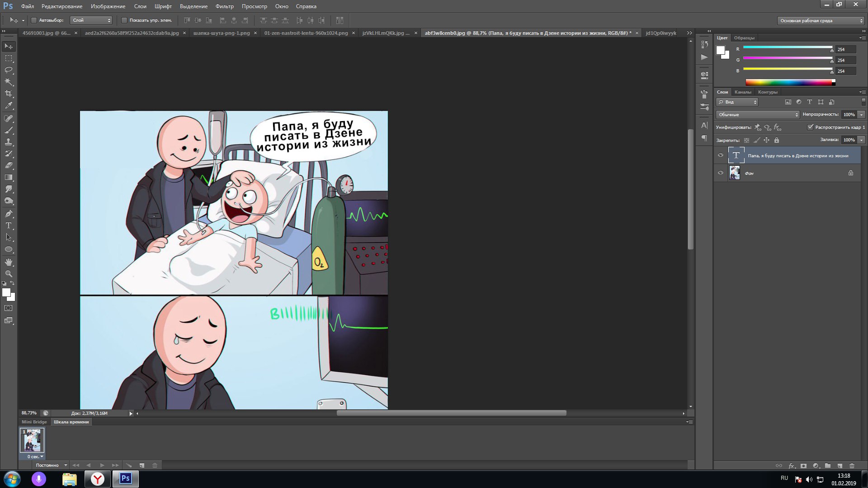Open the Слой auto-select dropdown

click(x=91, y=20)
